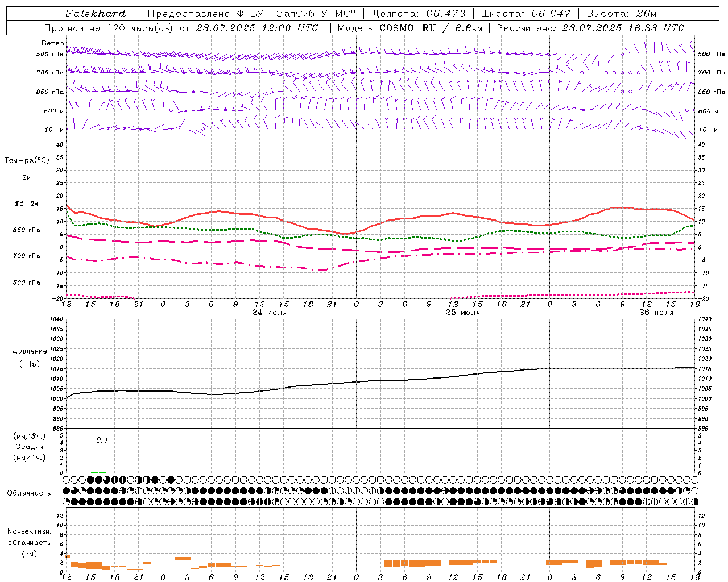Click the 500 гПа temperature legend entry

coord(26,282)
